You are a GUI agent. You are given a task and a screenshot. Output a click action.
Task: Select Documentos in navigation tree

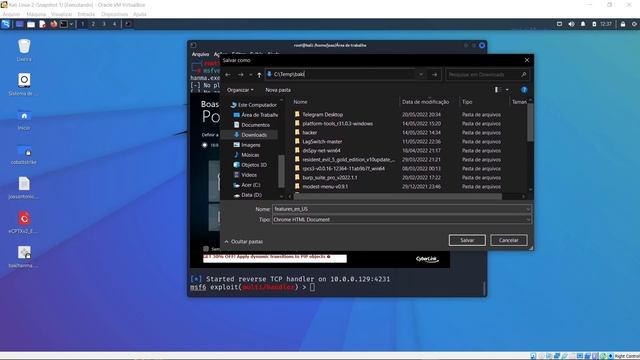point(251,125)
